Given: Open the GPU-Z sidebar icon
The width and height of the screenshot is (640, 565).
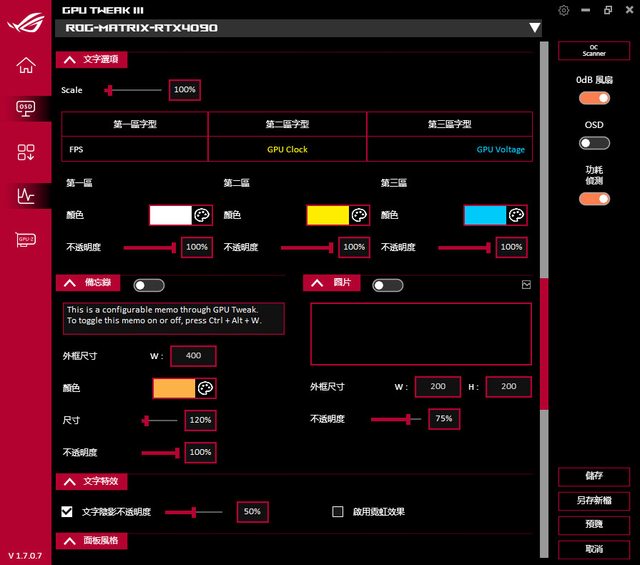Looking at the screenshot, I should pyautogui.click(x=26, y=240).
